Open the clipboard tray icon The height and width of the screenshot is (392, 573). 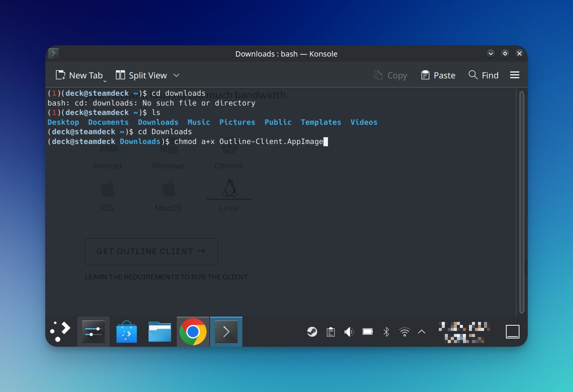click(331, 332)
